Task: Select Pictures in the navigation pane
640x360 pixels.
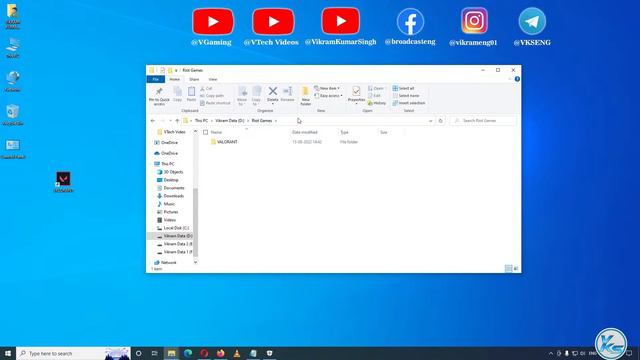Action: click(171, 212)
